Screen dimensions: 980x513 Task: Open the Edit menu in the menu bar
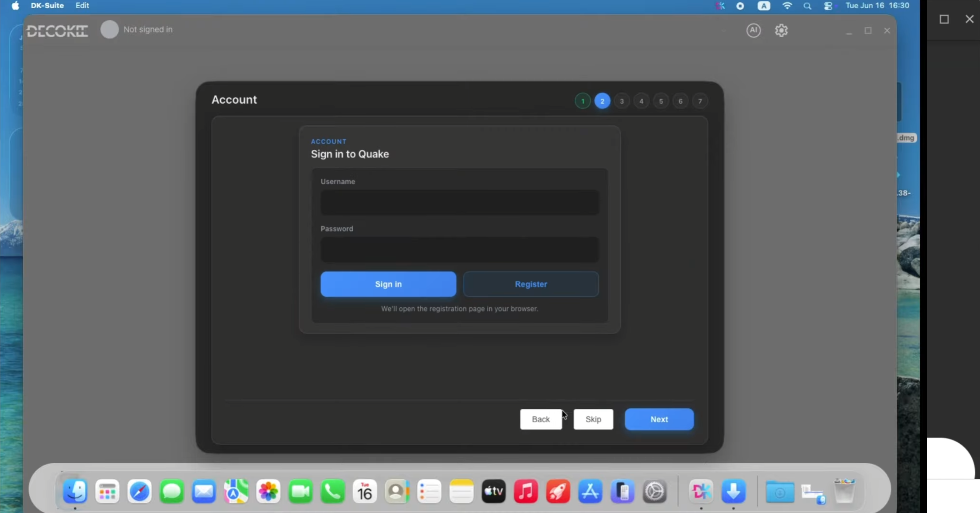point(82,6)
